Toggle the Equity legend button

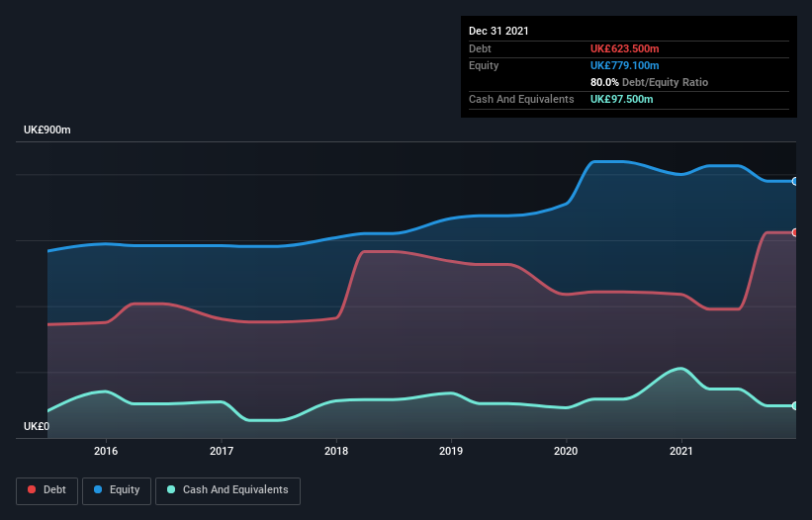click(x=117, y=490)
